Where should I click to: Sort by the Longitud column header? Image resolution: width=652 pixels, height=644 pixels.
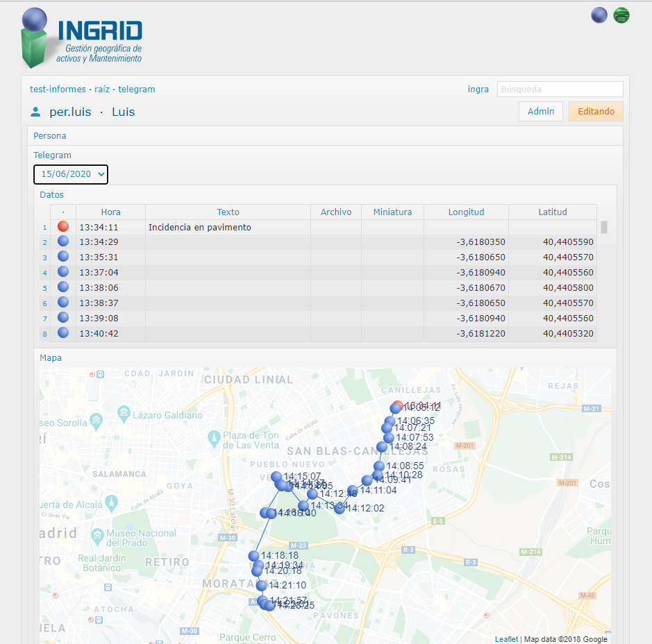tap(466, 212)
